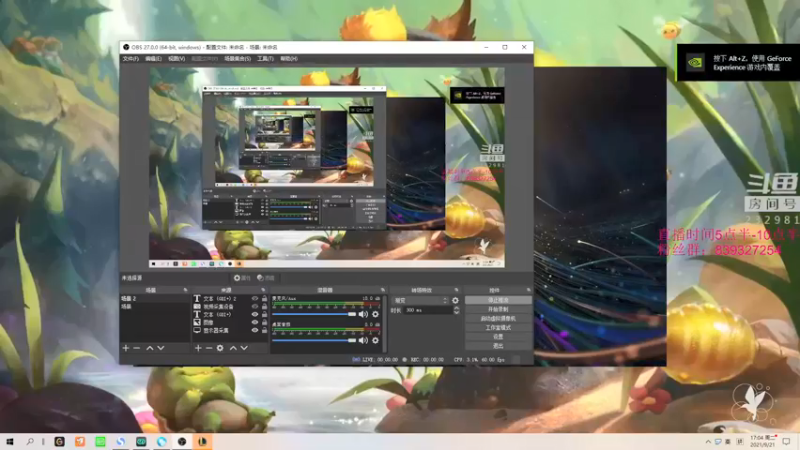The image size is (800, 450).
Task: Click OBS icon in the taskbar
Action: tap(182, 441)
